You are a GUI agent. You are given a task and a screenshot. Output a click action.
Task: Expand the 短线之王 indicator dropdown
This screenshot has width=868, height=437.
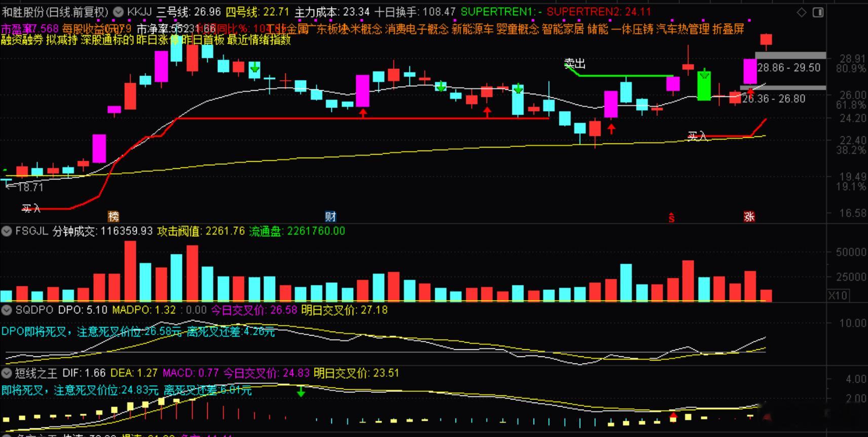pos(6,373)
